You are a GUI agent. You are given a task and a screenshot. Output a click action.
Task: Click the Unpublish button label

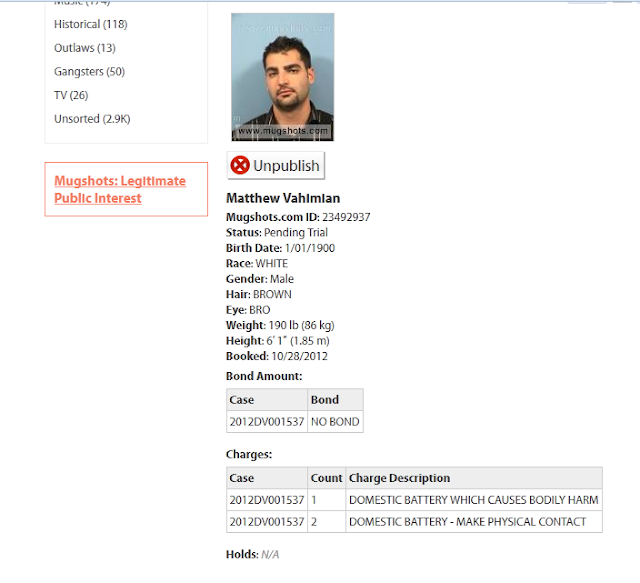pos(286,166)
